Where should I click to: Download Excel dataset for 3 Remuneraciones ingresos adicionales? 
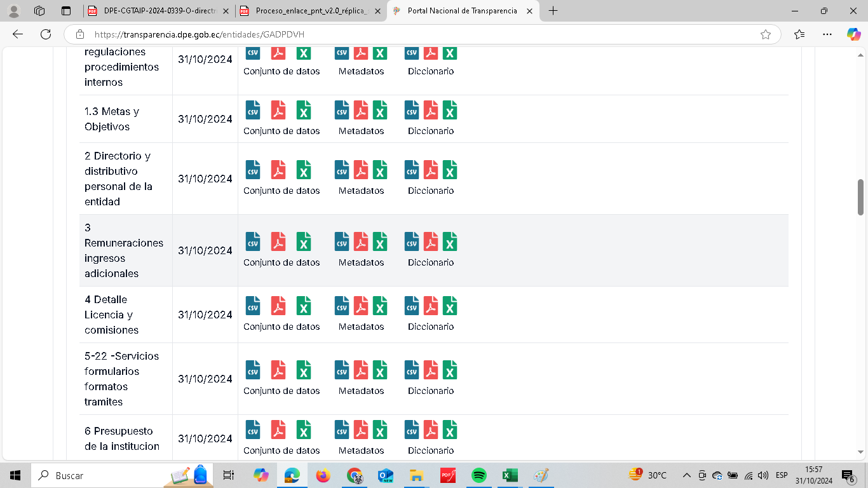tap(304, 242)
